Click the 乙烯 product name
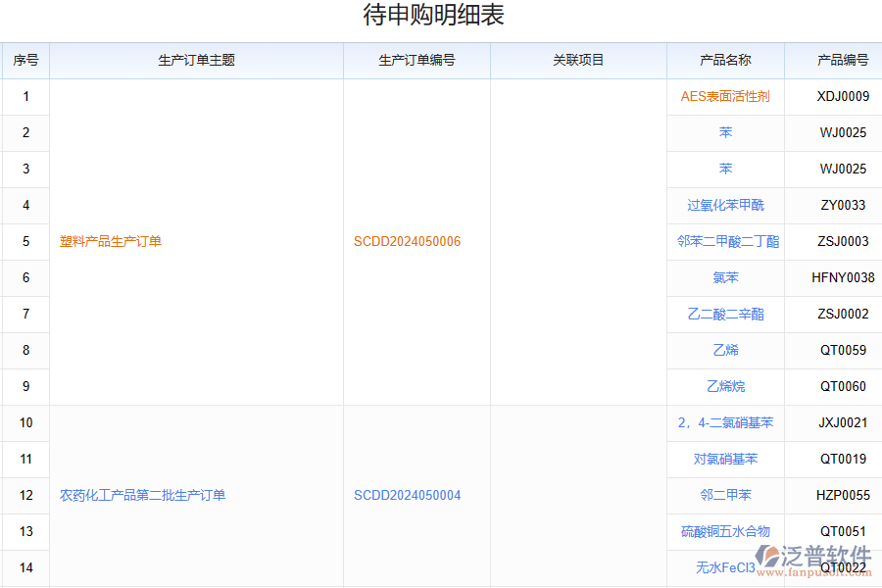Image resolution: width=882 pixels, height=588 pixels. pyautogui.click(x=725, y=350)
